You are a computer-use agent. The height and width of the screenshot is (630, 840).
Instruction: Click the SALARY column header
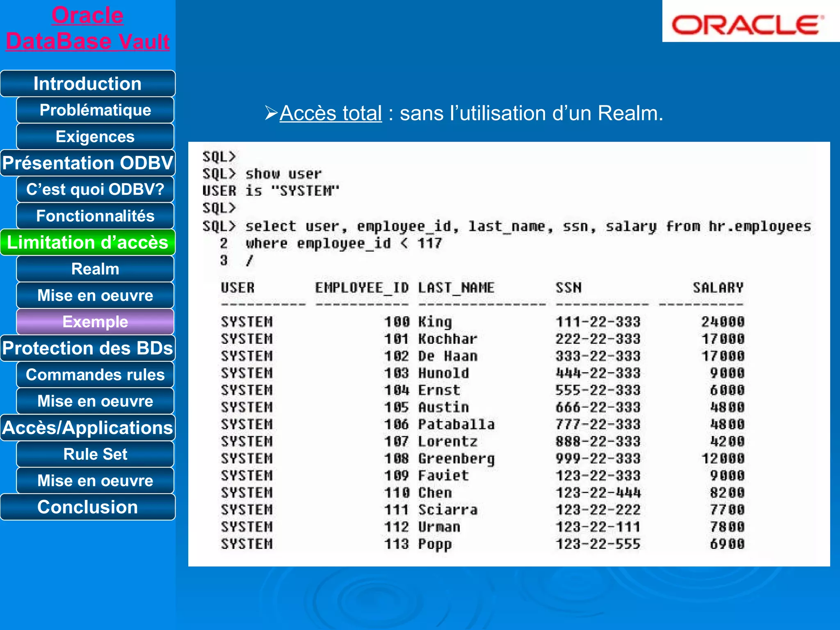pos(718,288)
